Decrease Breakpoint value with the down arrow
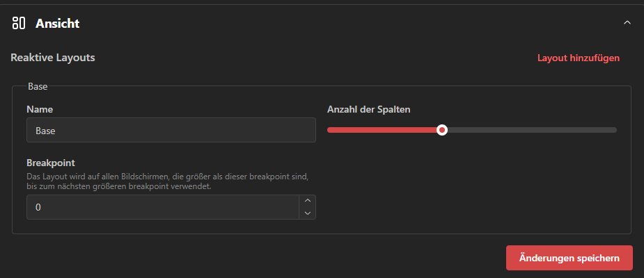Image resolution: width=644 pixels, height=278 pixels. (307, 213)
